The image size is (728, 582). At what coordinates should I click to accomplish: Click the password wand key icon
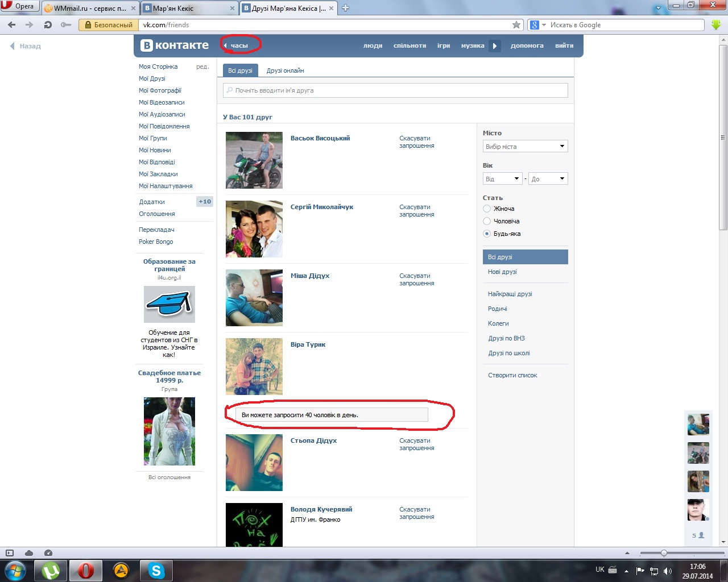66,25
